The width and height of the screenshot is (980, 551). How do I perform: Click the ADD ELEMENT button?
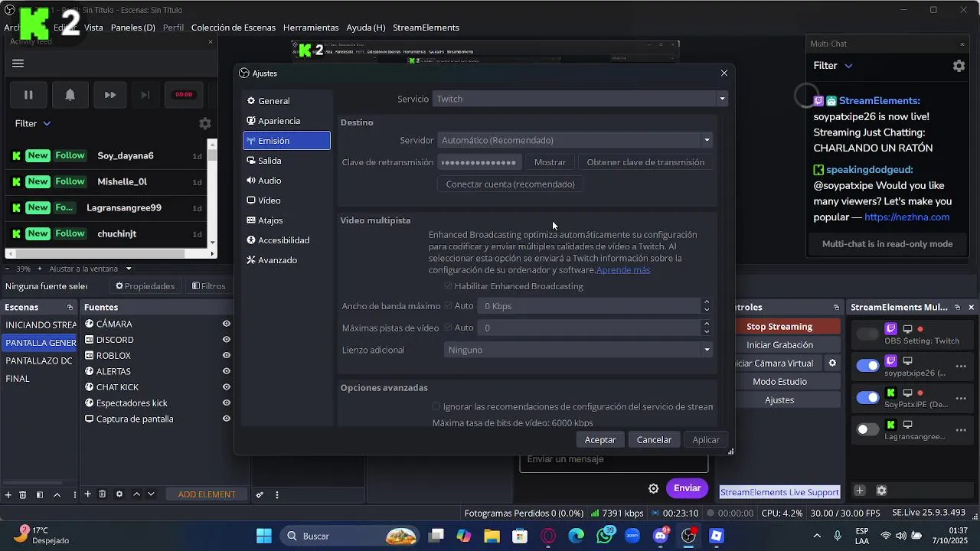click(207, 494)
